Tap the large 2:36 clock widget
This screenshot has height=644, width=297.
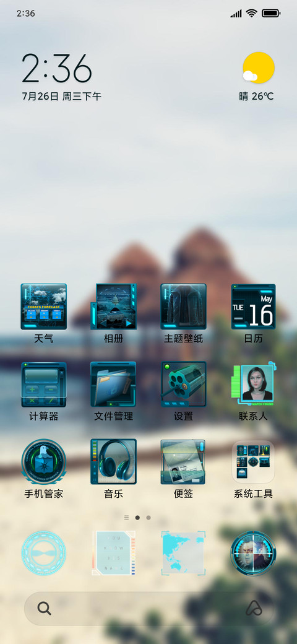click(x=56, y=68)
